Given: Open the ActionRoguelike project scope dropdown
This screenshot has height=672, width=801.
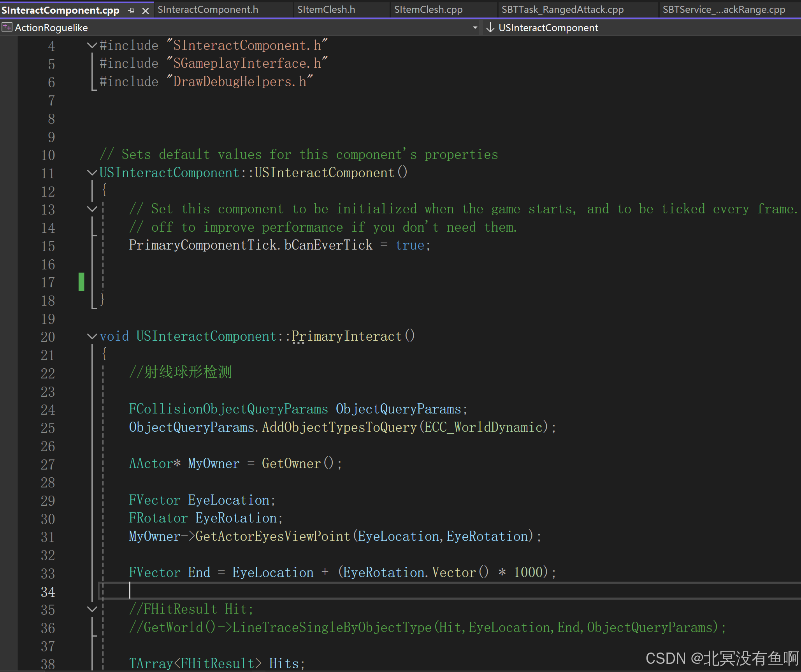Looking at the screenshot, I should pos(475,28).
